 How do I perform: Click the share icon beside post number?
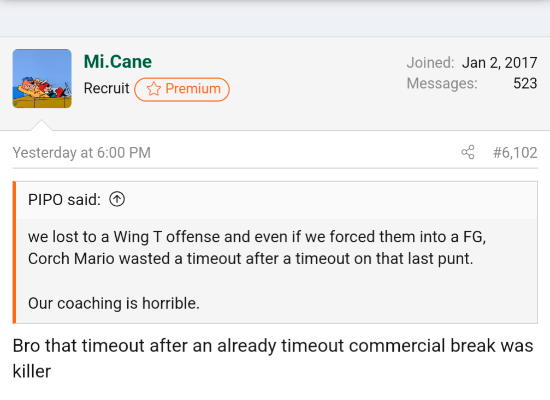pos(468,152)
